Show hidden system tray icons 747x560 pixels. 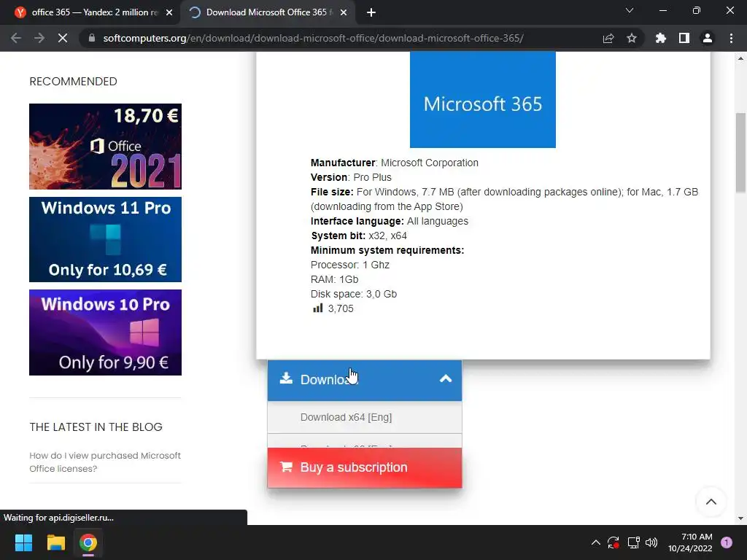595,542
